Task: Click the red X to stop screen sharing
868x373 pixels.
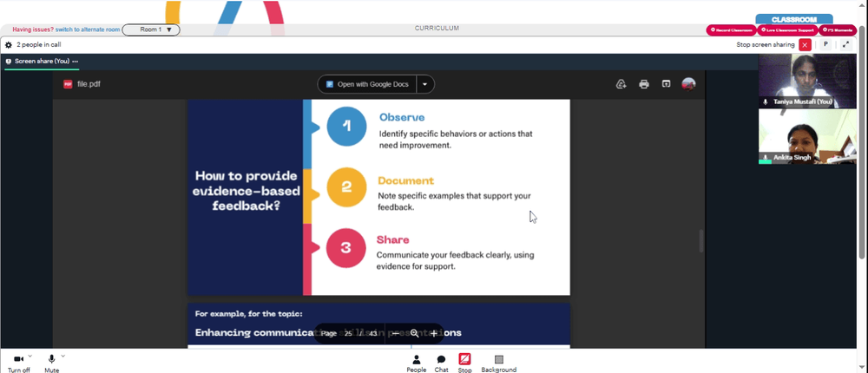Action: click(805, 45)
